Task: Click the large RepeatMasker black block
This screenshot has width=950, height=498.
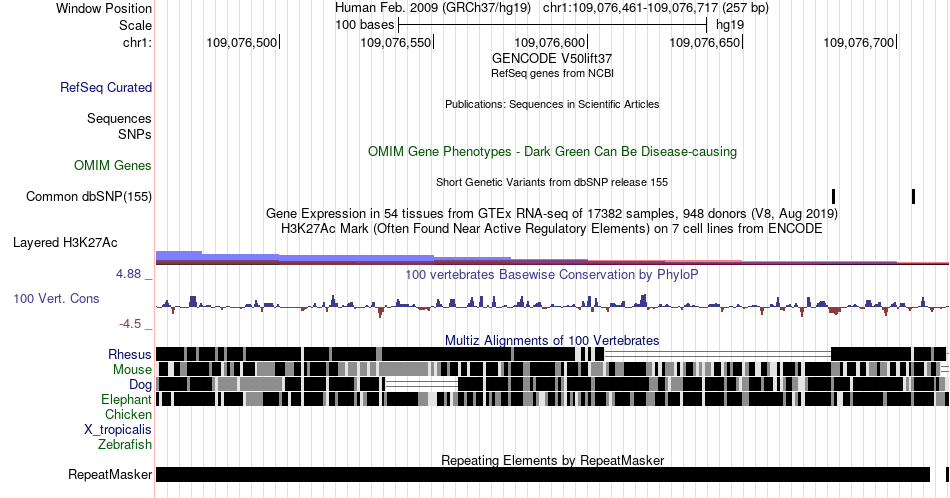Action: pyautogui.click(x=542, y=474)
